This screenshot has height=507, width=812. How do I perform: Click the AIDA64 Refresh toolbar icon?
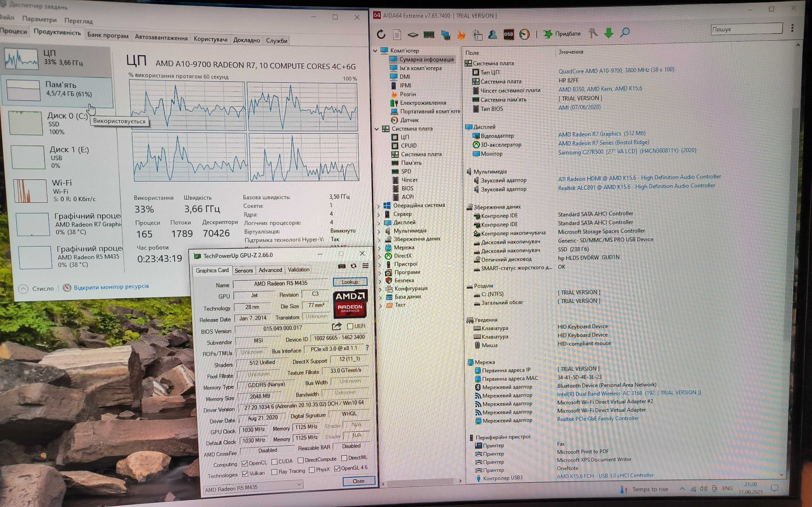coord(381,34)
